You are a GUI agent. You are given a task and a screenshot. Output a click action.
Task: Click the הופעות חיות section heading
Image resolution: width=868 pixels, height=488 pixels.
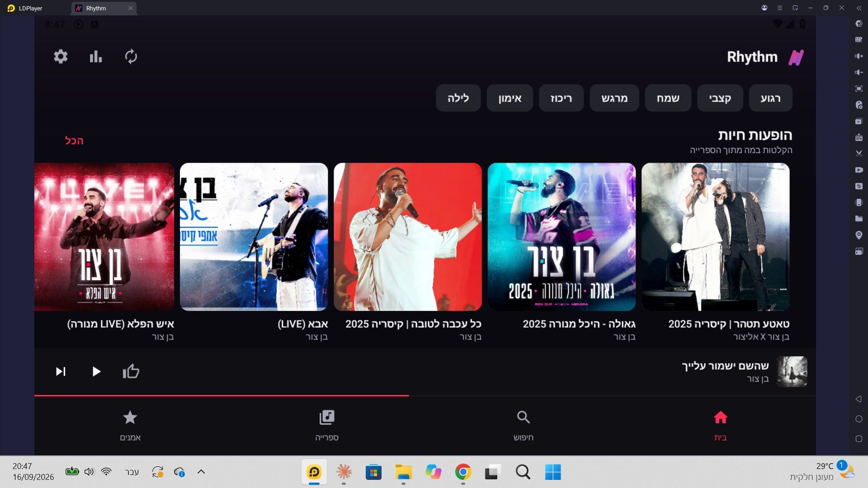[755, 135]
